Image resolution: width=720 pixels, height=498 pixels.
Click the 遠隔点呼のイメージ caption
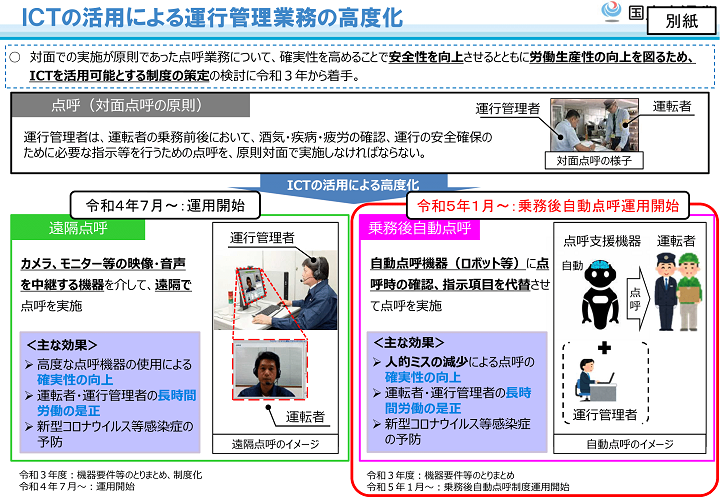[276, 444]
